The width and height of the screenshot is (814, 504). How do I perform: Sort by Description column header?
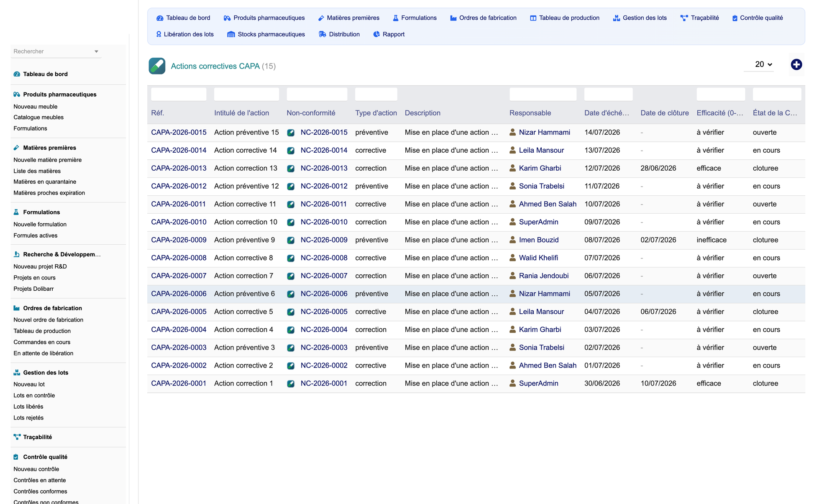tap(422, 113)
